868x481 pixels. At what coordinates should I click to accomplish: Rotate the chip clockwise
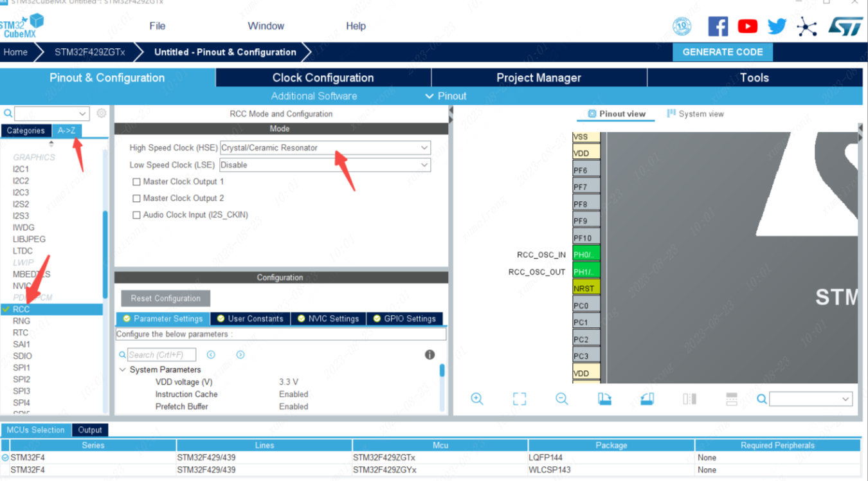tap(604, 399)
